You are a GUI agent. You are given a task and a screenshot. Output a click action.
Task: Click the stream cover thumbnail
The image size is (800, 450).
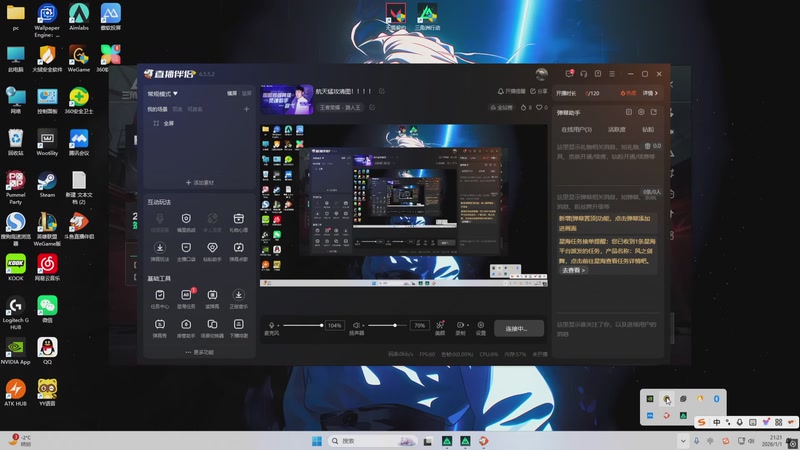pyautogui.click(x=286, y=100)
